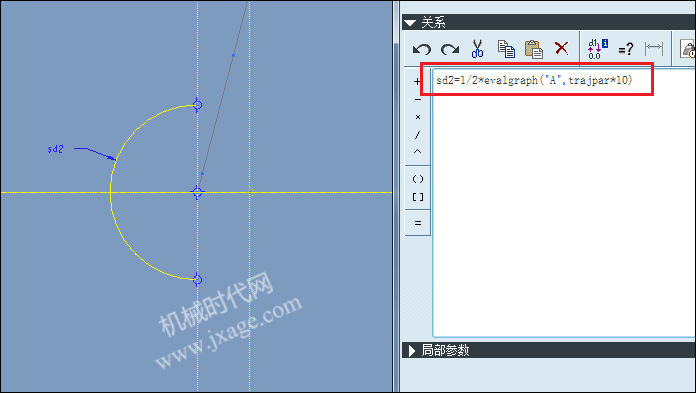Insert plus operator from side panel
The width and height of the screenshot is (696, 393).
[x=417, y=81]
